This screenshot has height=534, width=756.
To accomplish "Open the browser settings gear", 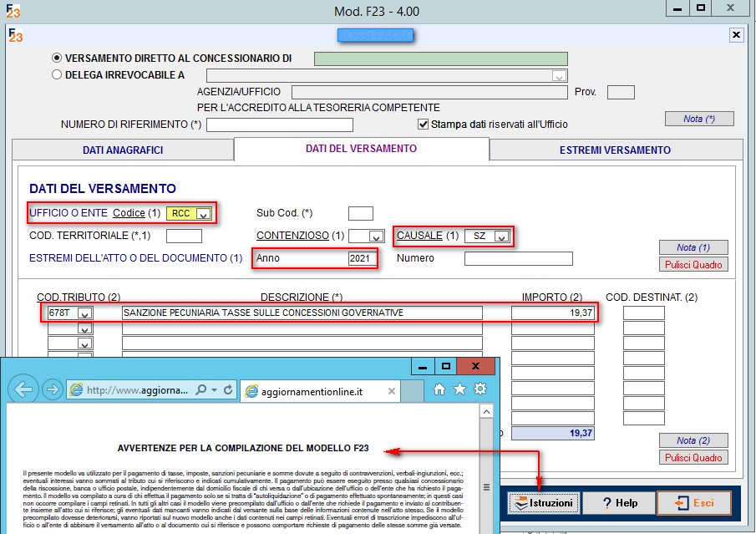I will [479, 389].
